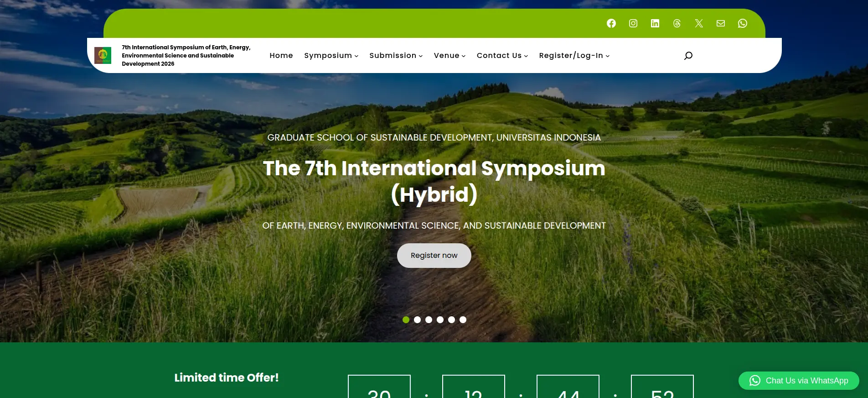Select the second slider dot
This screenshot has height=398, width=868.
coord(417,319)
